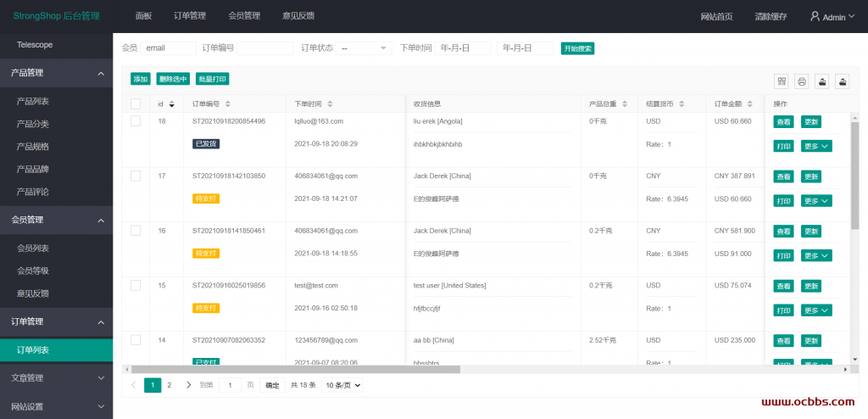This screenshot has width=868, height=419.
Task: Click the last export icon in table toolbar
Action: 843,81
